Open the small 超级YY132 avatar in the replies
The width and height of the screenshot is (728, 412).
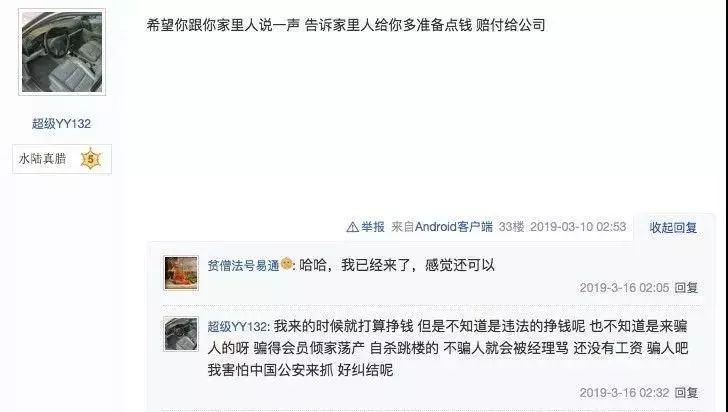[x=181, y=334]
